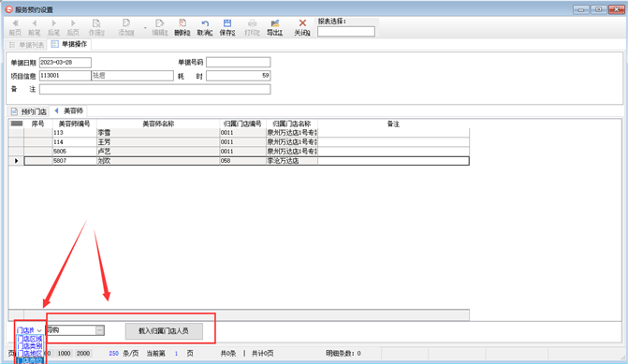Viewport: 628px width, 364px height.
Task: Click the 250 per-page value
Action: [114, 354]
